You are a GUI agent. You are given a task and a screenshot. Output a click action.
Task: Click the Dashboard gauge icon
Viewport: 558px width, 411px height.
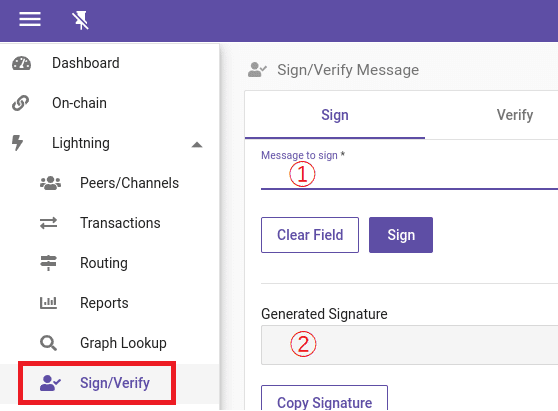tap(21, 63)
